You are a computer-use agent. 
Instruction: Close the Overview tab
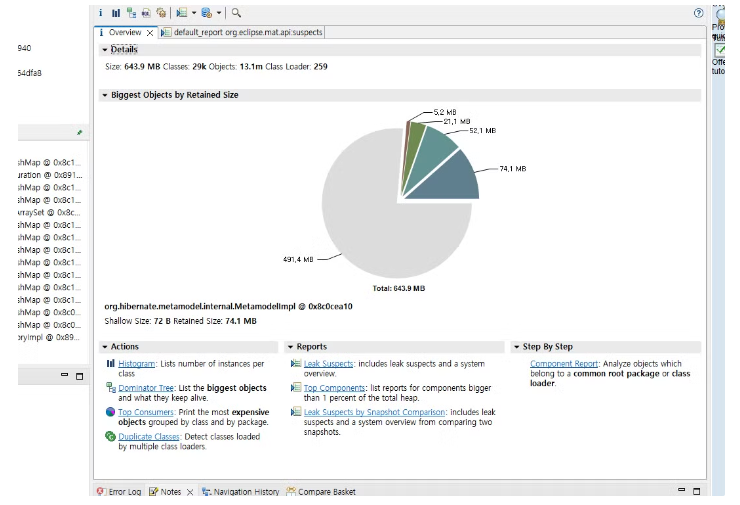click(x=150, y=33)
